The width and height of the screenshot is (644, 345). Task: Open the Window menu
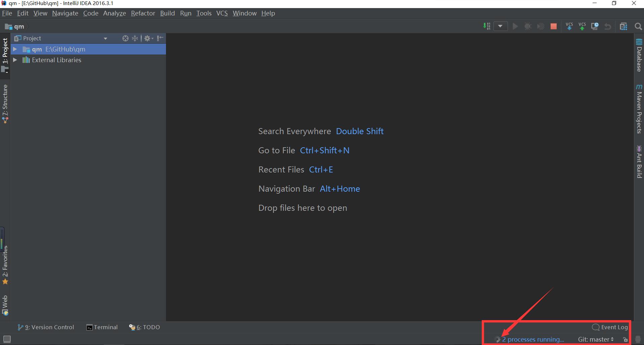tap(245, 13)
